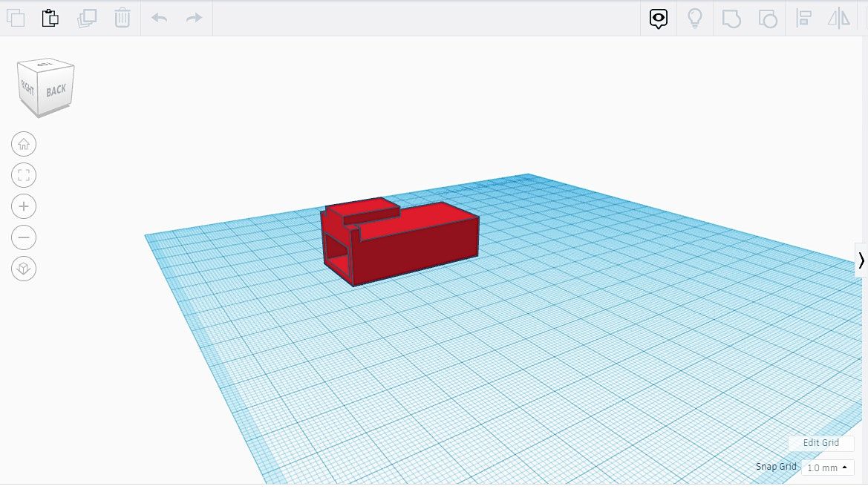Click the Ungroup shapes icon
This screenshot has width=868, height=489.
[767, 19]
